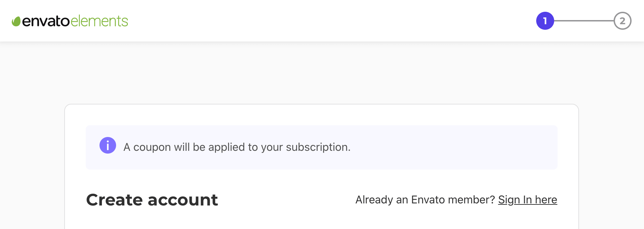Image resolution: width=644 pixels, height=229 pixels.
Task: Click the green Envato leaf logo icon
Action: (16, 21)
